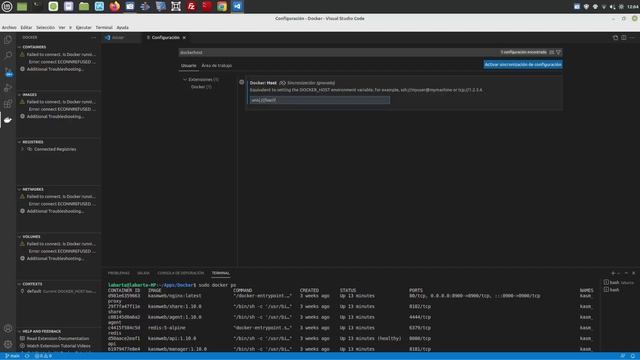Click the Firefox icon in the top panel
640x360 pixels.
115,7
